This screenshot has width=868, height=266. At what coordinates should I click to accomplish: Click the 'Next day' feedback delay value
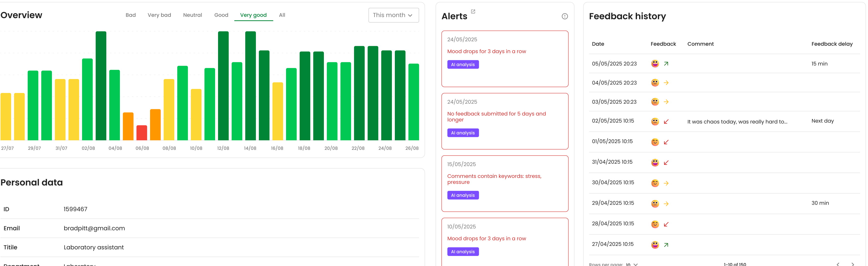tap(822, 120)
